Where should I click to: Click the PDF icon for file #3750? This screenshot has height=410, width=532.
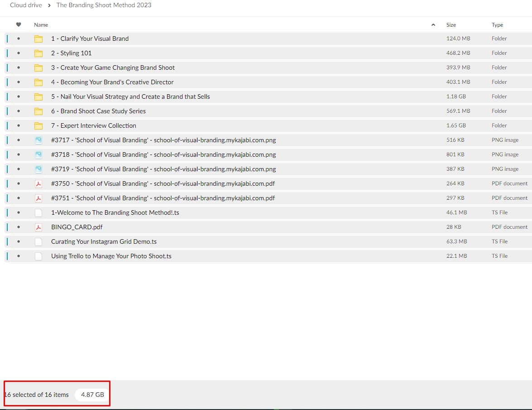[38, 183]
